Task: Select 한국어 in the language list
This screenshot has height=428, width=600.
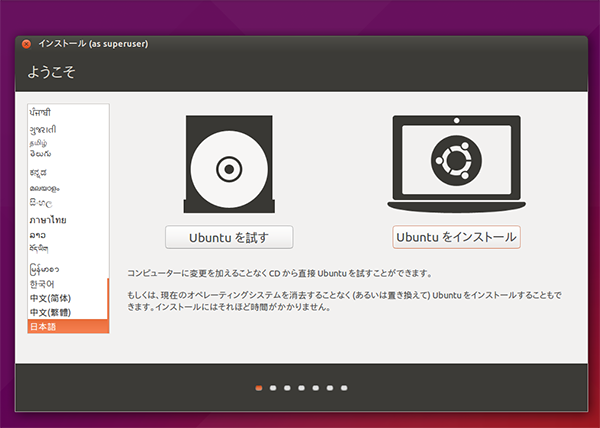Action: click(67, 284)
